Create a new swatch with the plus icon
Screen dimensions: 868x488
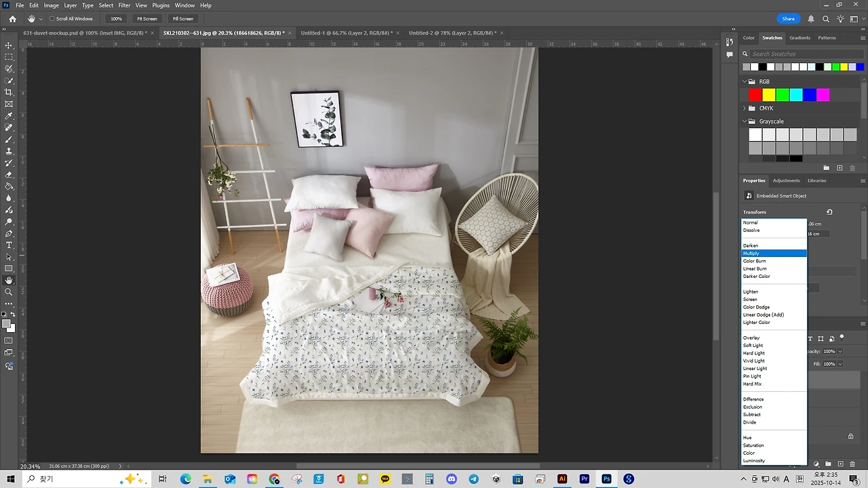[840, 167]
